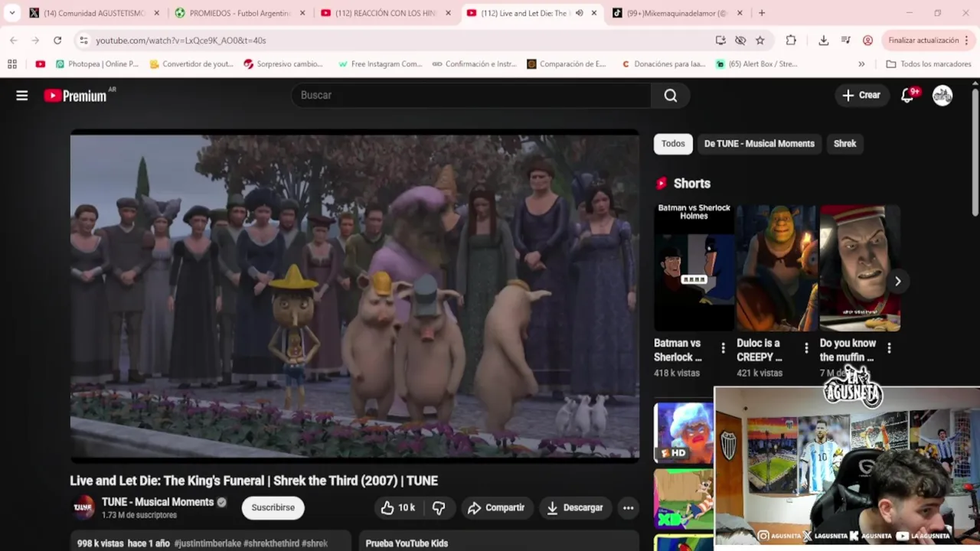This screenshot has height=551, width=980.
Task: Open Alert Box / Stre... bookmark
Action: [x=756, y=64]
